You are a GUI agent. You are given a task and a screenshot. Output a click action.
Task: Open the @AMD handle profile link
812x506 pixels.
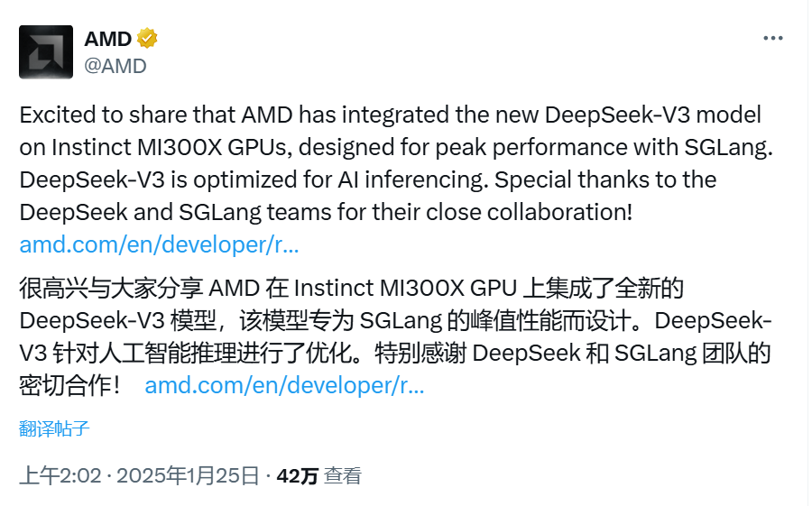pyautogui.click(x=115, y=66)
